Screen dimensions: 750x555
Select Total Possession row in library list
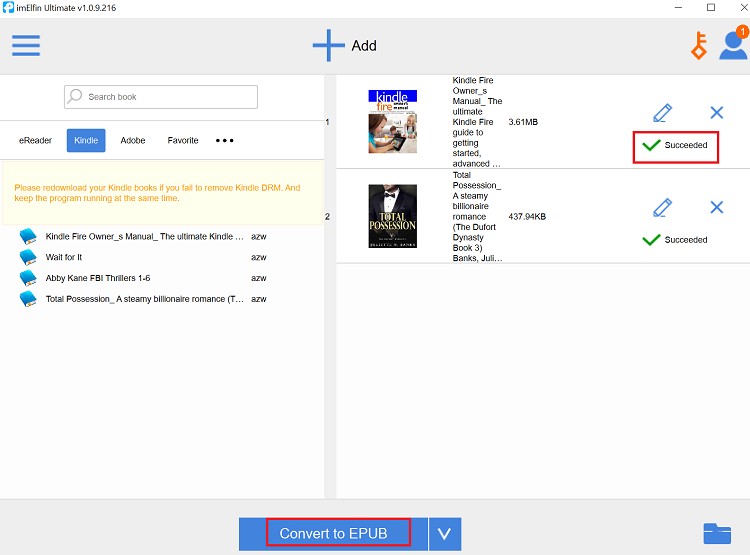tap(143, 299)
